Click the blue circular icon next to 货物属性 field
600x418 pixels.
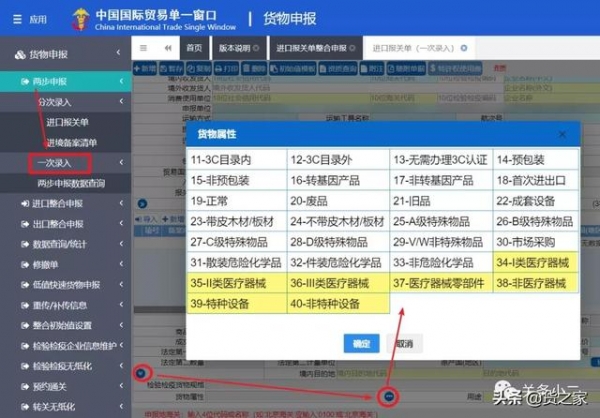coord(389,394)
